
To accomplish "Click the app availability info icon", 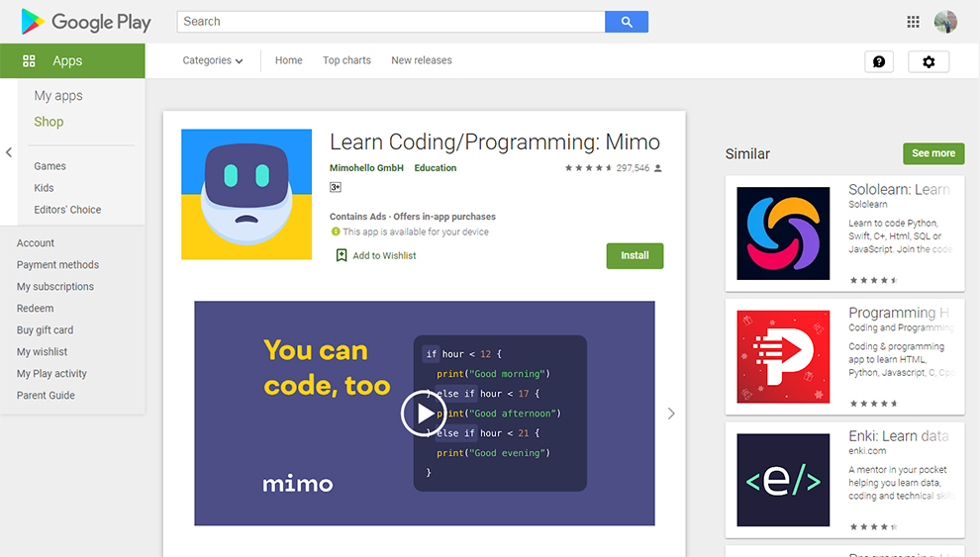I will pyautogui.click(x=336, y=232).
